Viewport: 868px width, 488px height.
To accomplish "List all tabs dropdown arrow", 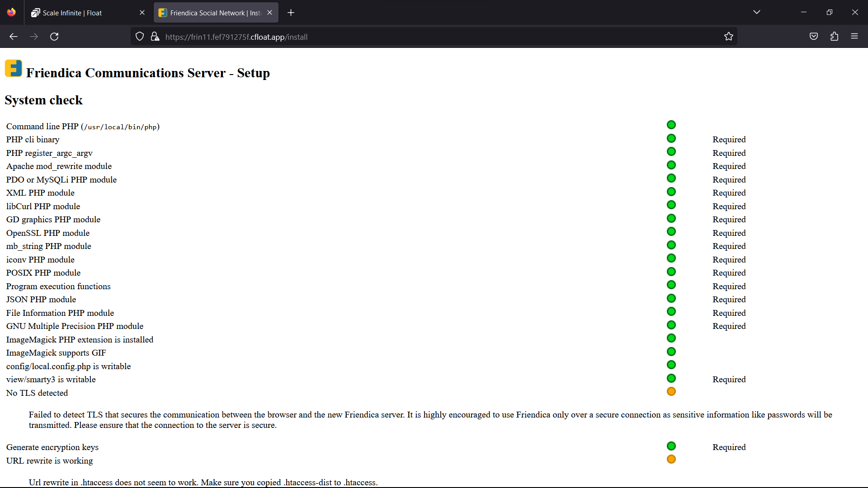I will pos(757,12).
